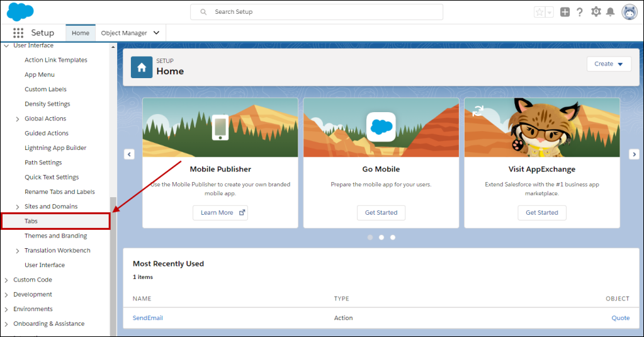Image resolution: width=644 pixels, height=337 pixels.
Task: Open the App Launcher grid icon
Action: pos(18,33)
